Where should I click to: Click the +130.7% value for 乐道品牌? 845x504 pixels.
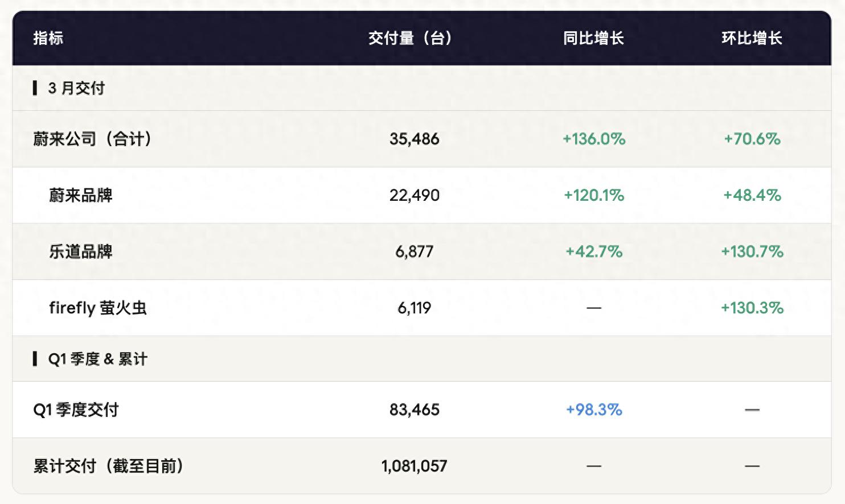click(752, 251)
